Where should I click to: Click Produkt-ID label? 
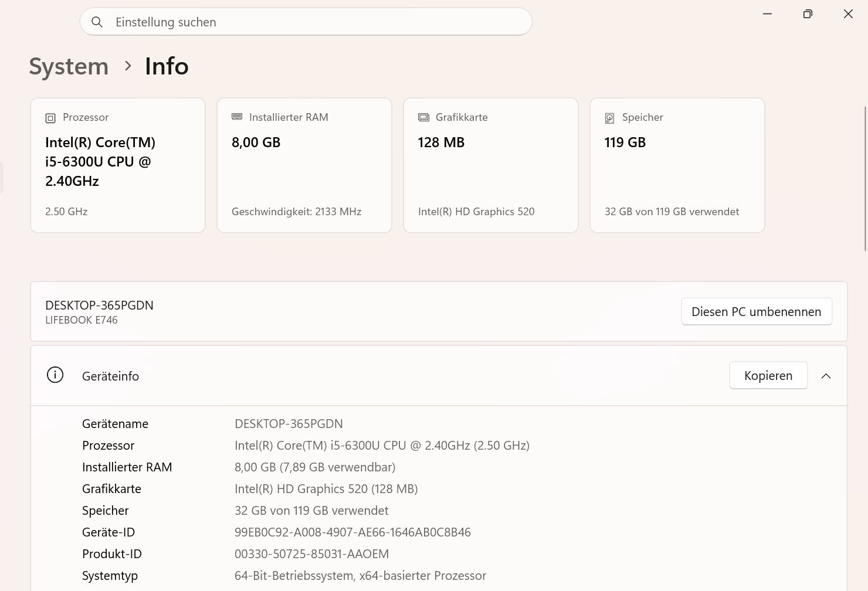(112, 553)
